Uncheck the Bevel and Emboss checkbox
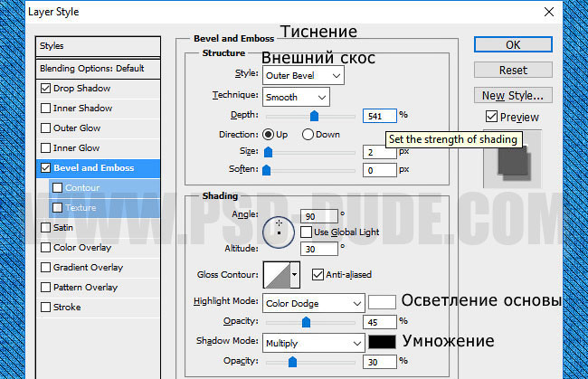 tap(45, 167)
